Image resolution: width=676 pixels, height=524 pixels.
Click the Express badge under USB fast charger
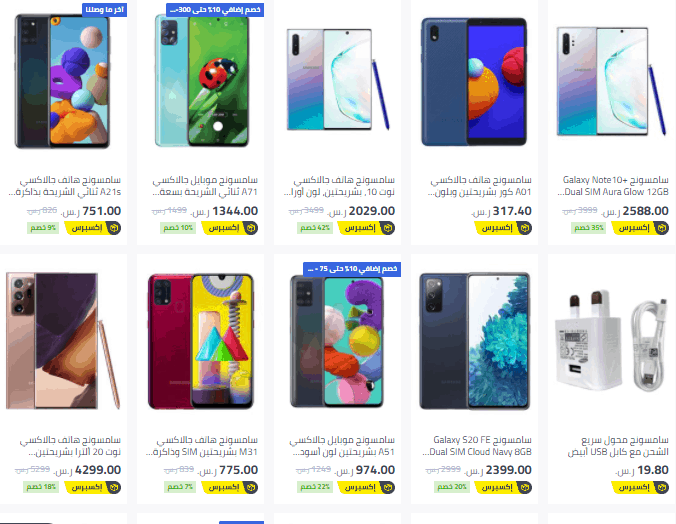coord(640,487)
